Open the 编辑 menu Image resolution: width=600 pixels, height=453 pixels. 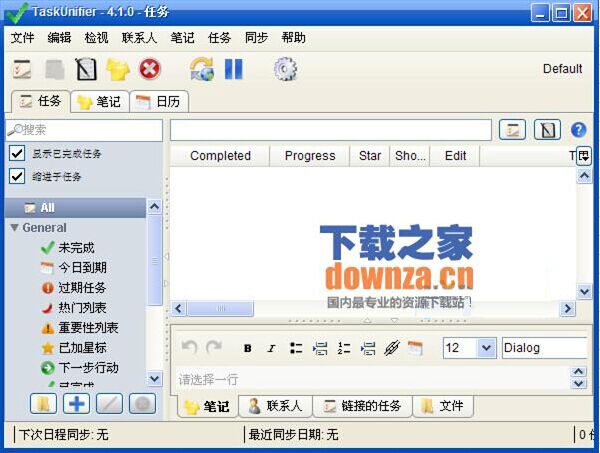pyautogui.click(x=59, y=38)
